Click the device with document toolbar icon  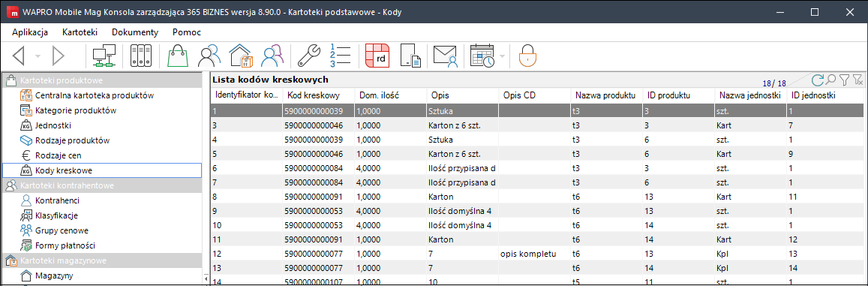click(x=411, y=56)
